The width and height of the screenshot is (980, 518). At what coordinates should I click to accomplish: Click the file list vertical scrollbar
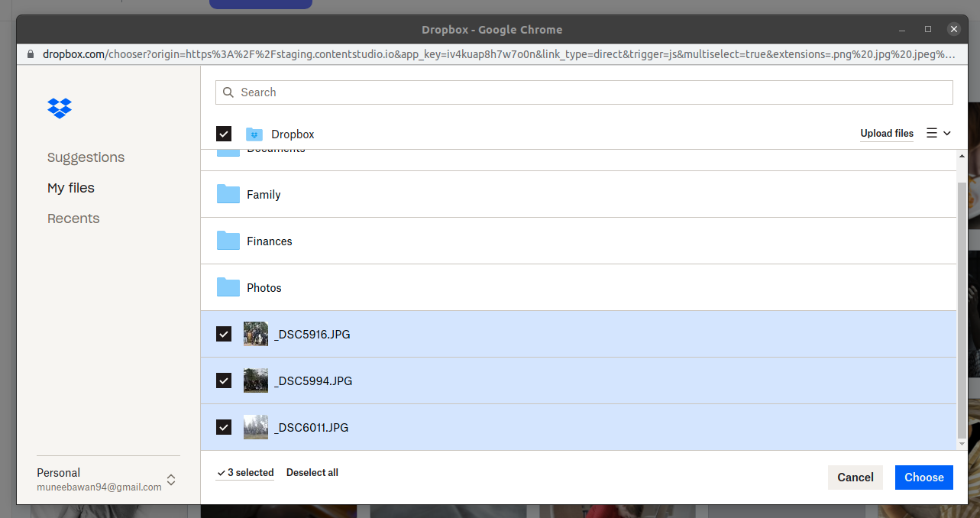pyautogui.click(x=961, y=312)
